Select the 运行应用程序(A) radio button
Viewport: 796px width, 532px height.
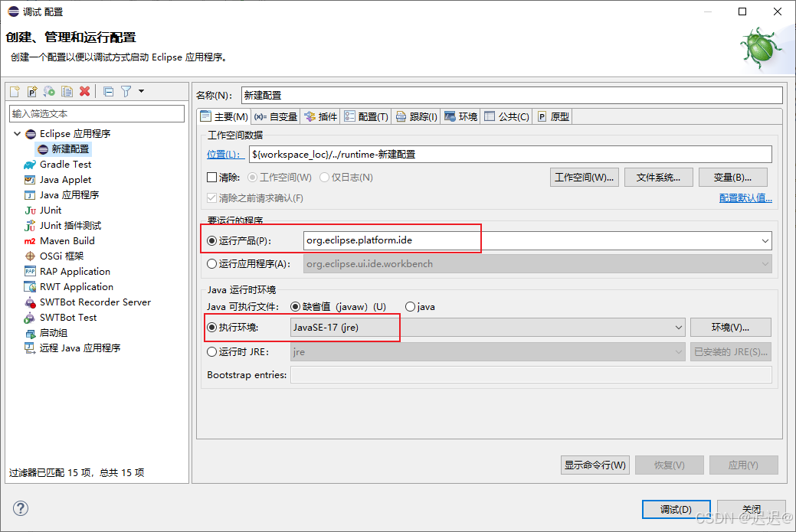(x=212, y=264)
